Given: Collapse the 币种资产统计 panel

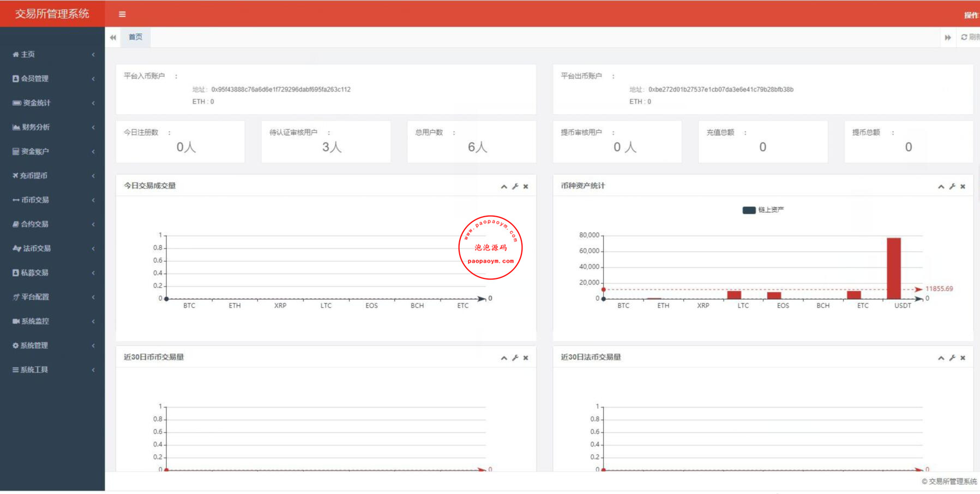Looking at the screenshot, I should tap(941, 187).
